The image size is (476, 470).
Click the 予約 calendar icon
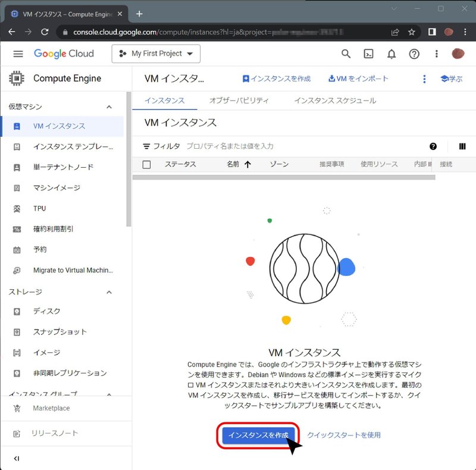[17, 250]
